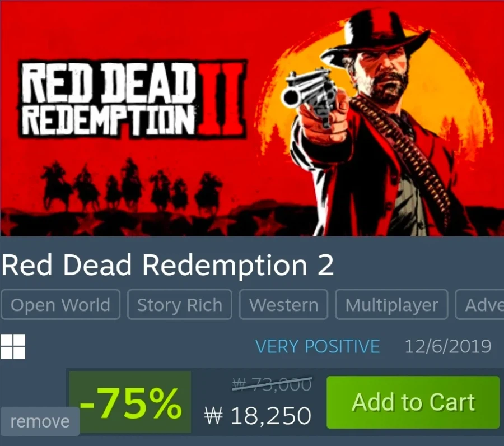Click the struck-through ₩ 73,000 original price

pyautogui.click(x=272, y=384)
